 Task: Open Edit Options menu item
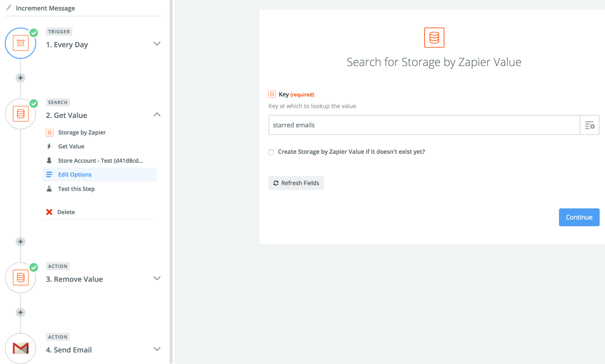point(100,175)
